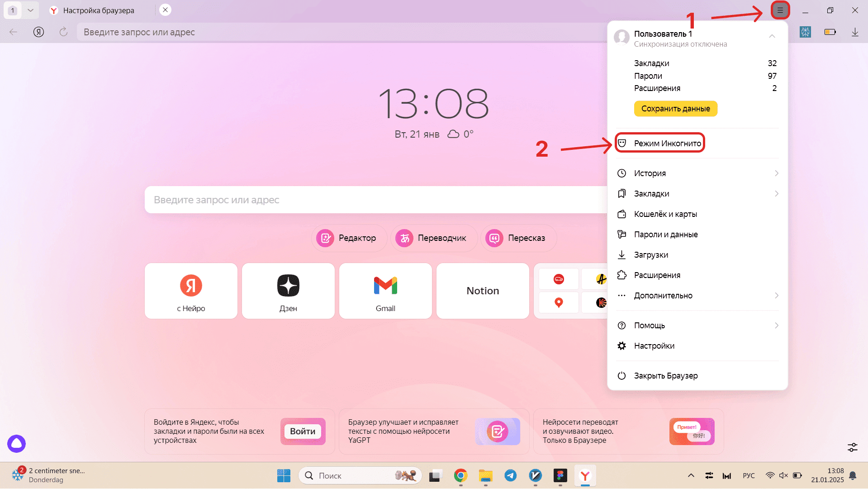Click the Alice assistant purple icon
Viewport: 868px width, 489px height.
[x=17, y=444]
